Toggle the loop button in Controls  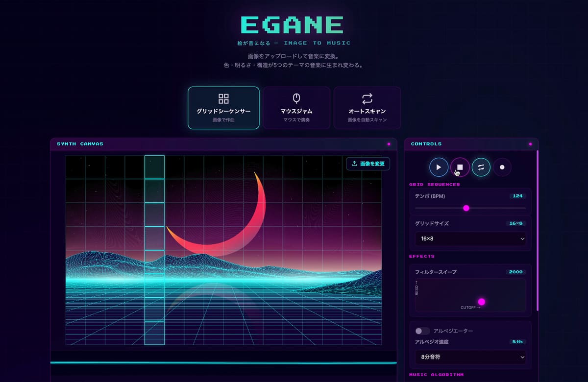coord(481,167)
